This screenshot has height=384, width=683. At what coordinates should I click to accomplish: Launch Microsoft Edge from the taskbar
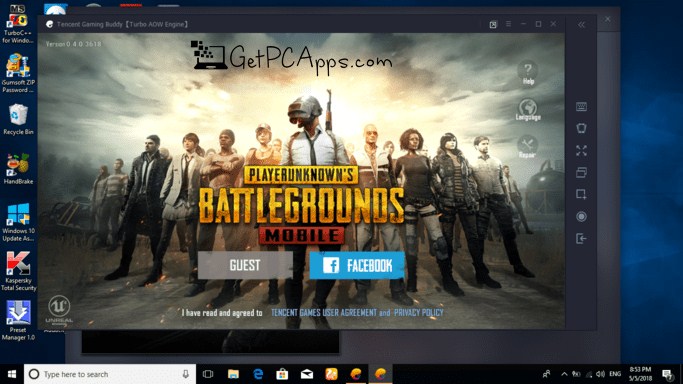[258, 374]
